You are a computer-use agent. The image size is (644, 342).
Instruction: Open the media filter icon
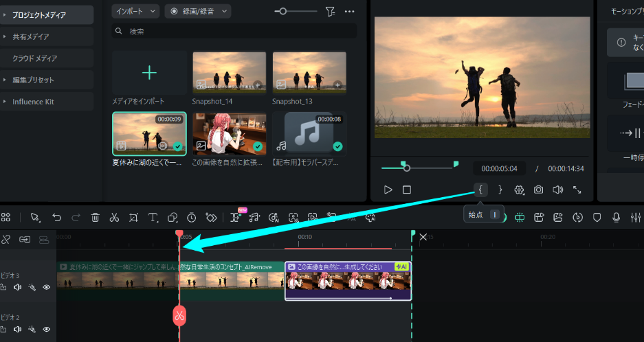[x=330, y=11]
